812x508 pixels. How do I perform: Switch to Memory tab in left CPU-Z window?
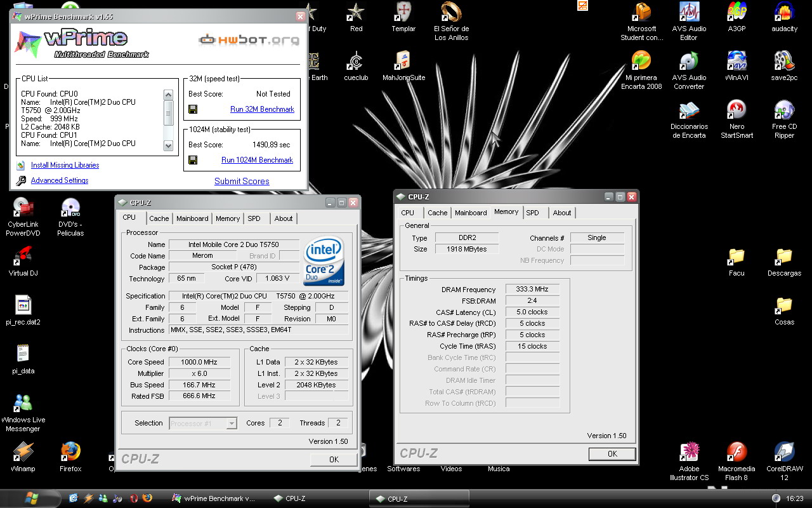point(228,218)
